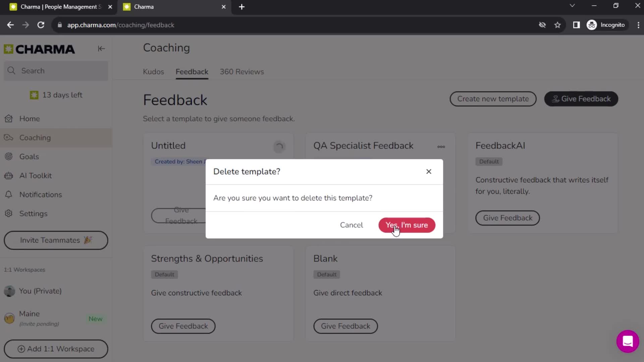Click Invite Teammates button
The width and height of the screenshot is (644, 362).
[x=56, y=240]
